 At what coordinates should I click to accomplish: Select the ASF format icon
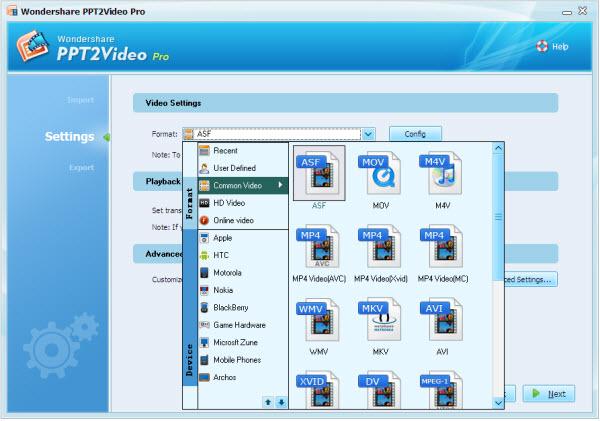click(319, 173)
